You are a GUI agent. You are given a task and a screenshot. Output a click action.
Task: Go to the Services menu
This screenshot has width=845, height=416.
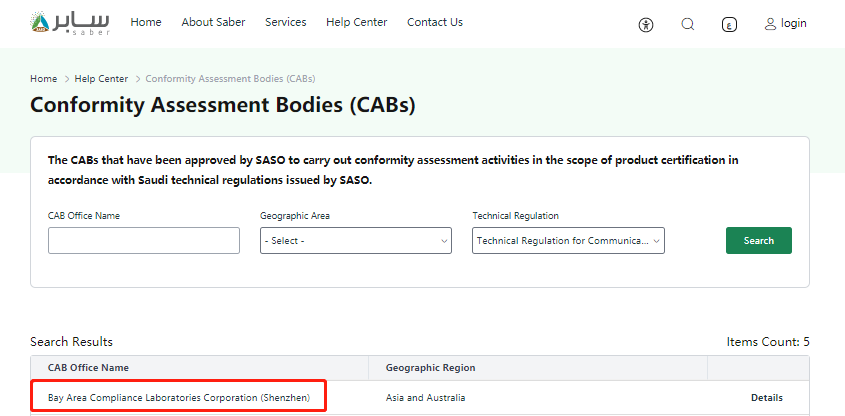(x=285, y=22)
